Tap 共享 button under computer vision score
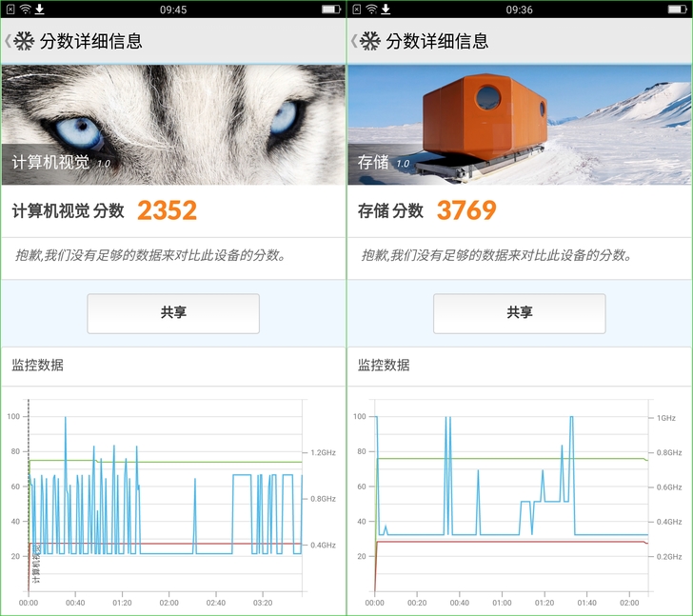 click(173, 313)
